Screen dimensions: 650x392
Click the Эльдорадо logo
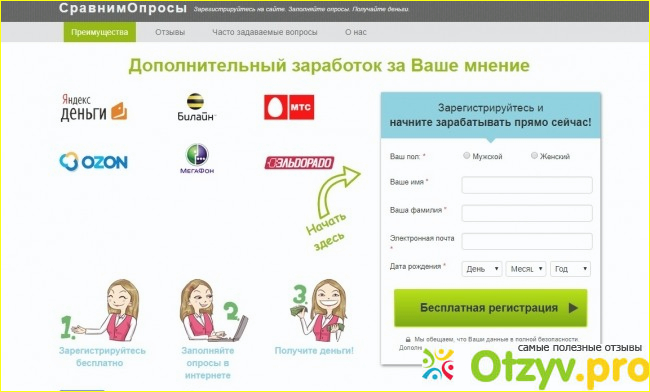299,163
